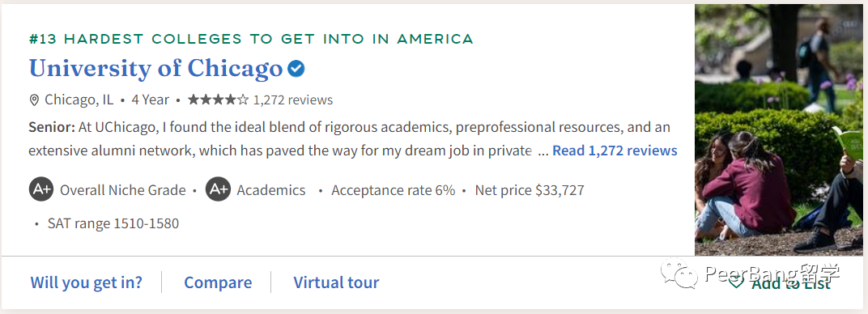Click the 1,272 reviews count beside the stars
The height and width of the screenshot is (314, 868).
point(293,100)
